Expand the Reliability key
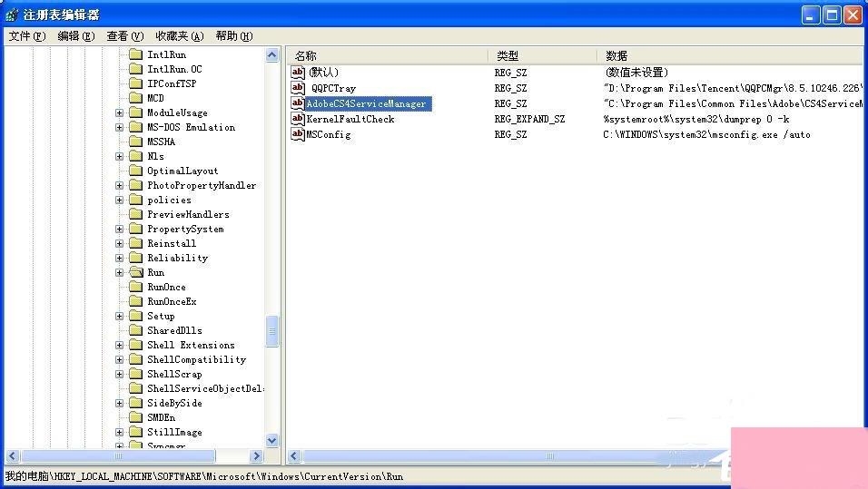This screenshot has width=868, height=489. coord(119,258)
